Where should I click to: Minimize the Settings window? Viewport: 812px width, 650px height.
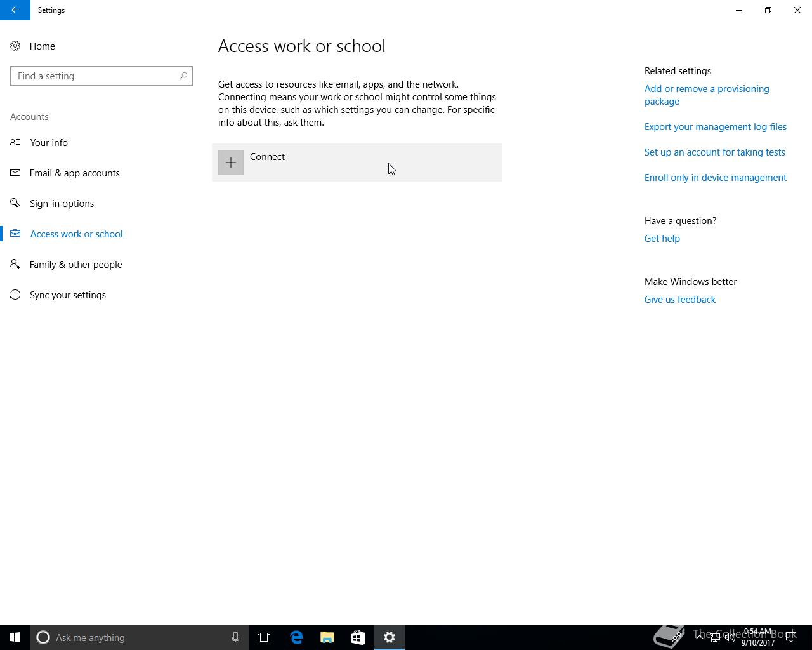tap(739, 10)
